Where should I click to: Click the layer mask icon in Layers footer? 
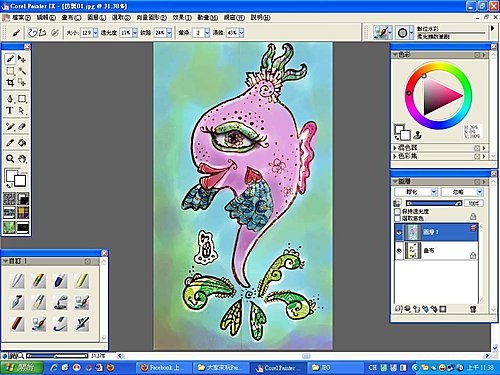443,309
